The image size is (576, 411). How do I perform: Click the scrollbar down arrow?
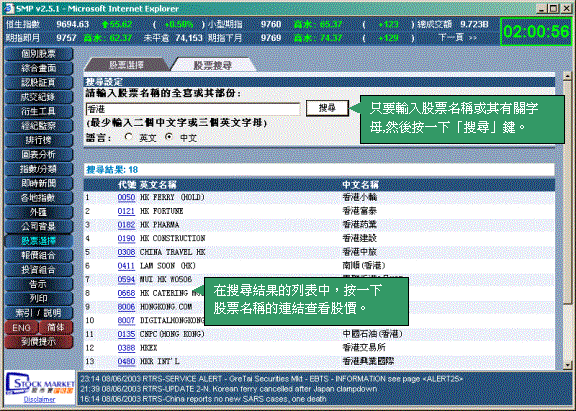tap(568, 365)
